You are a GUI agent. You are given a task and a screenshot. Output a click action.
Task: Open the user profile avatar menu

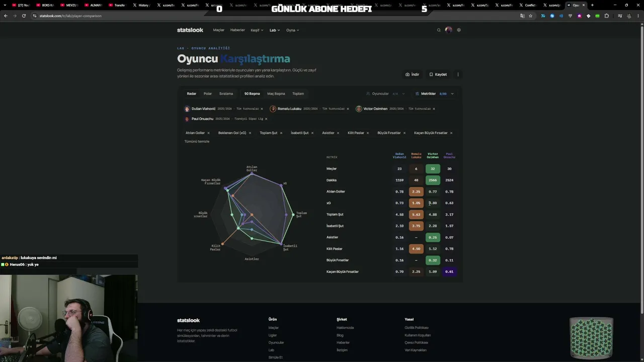click(x=448, y=30)
